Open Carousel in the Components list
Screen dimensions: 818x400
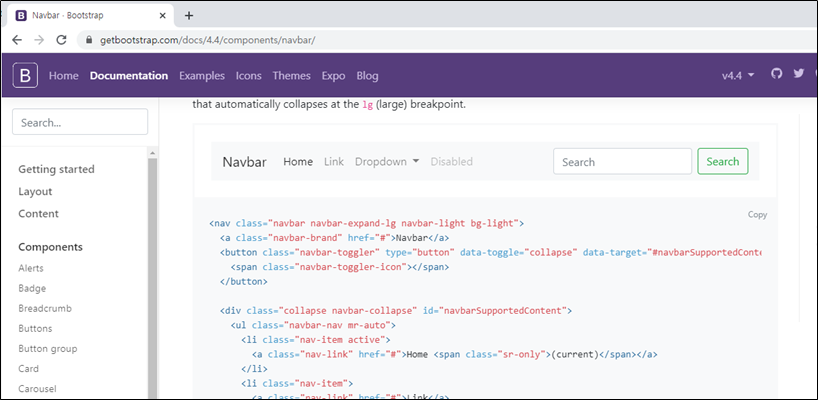pyautogui.click(x=37, y=389)
